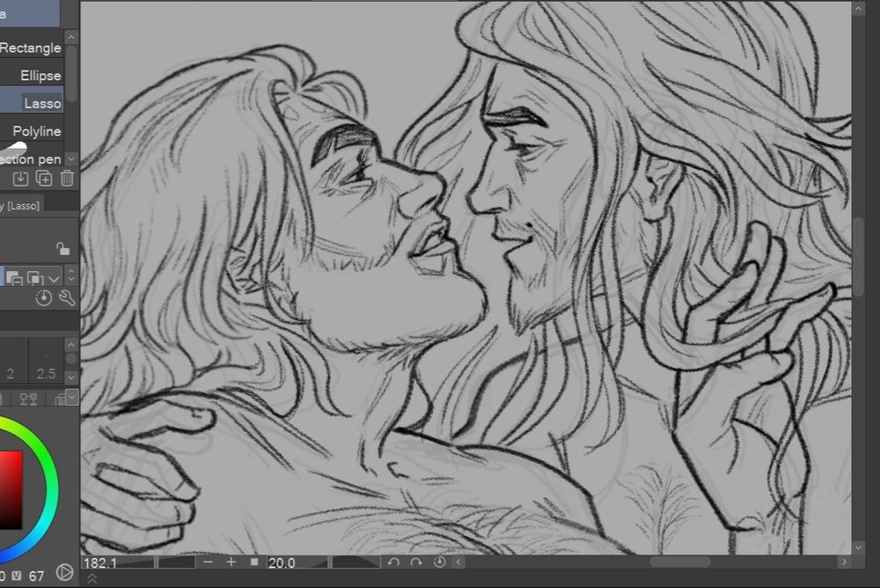The image size is (880, 588).
Task: Pick the Selection pen sub tool
Action: (x=32, y=158)
